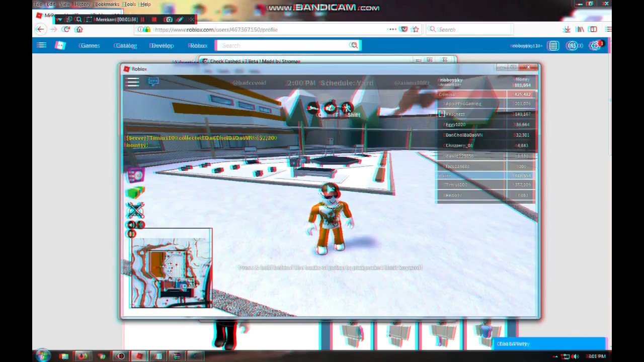Toggle the Firefox sidebar icon

pyautogui.click(x=593, y=29)
